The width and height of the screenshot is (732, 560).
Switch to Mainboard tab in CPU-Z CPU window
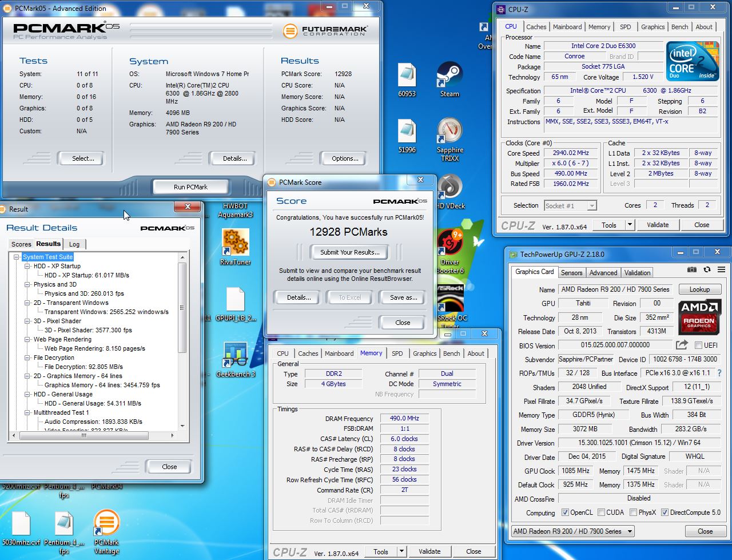567,27
